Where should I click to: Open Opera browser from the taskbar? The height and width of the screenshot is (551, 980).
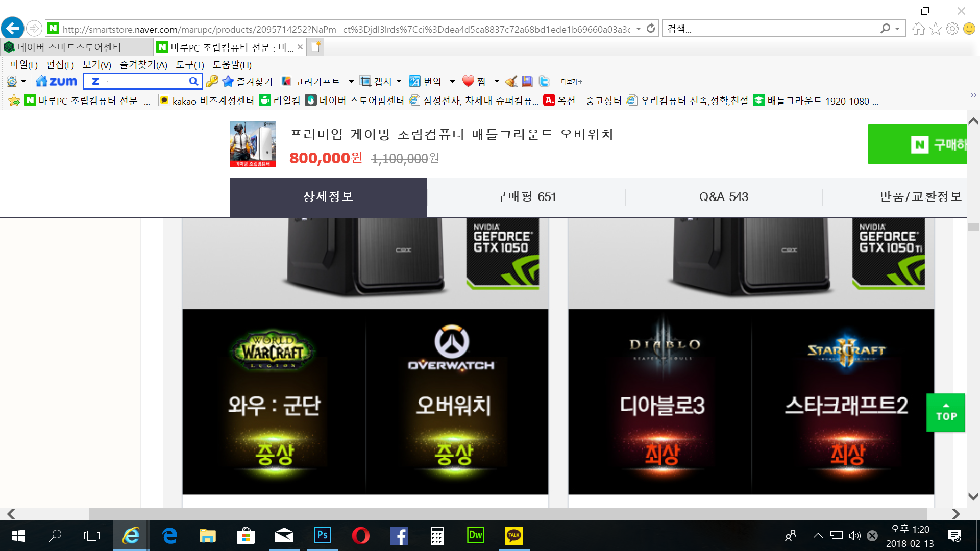(x=361, y=536)
